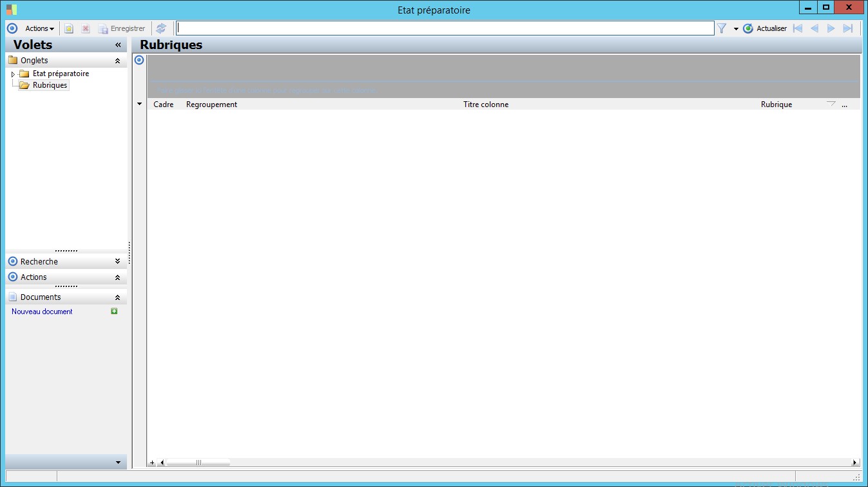Collapse the Onglets section
Image resolution: width=868 pixels, height=487 pixels.
[x=117, y=61]
